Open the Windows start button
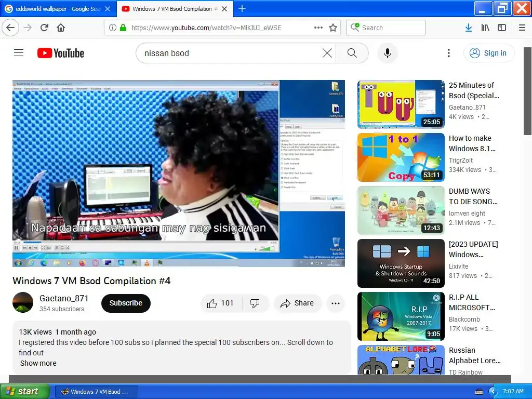This screenshot has width=532, height=399. (x=24, y=391)
